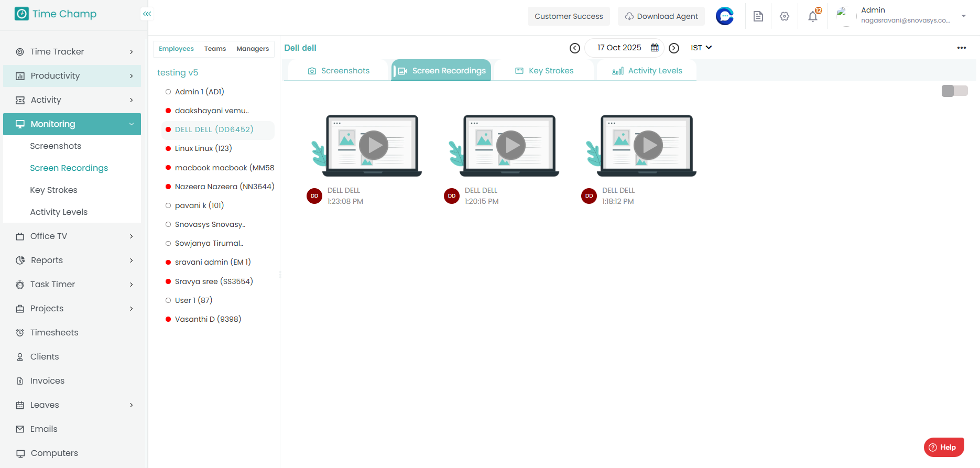The width and height of the screenshot is (980, 468).
Task: Click the Projects briefcase icon
Action: [x=20, y=309]
